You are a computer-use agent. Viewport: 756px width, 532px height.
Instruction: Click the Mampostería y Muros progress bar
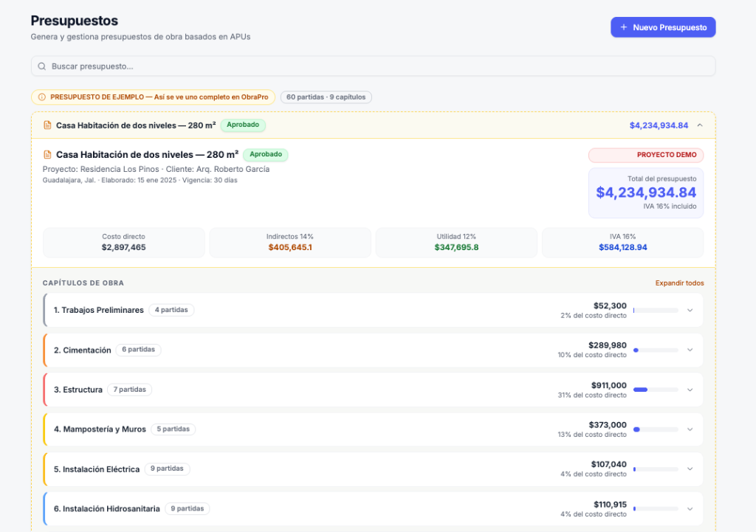(656, 429)
